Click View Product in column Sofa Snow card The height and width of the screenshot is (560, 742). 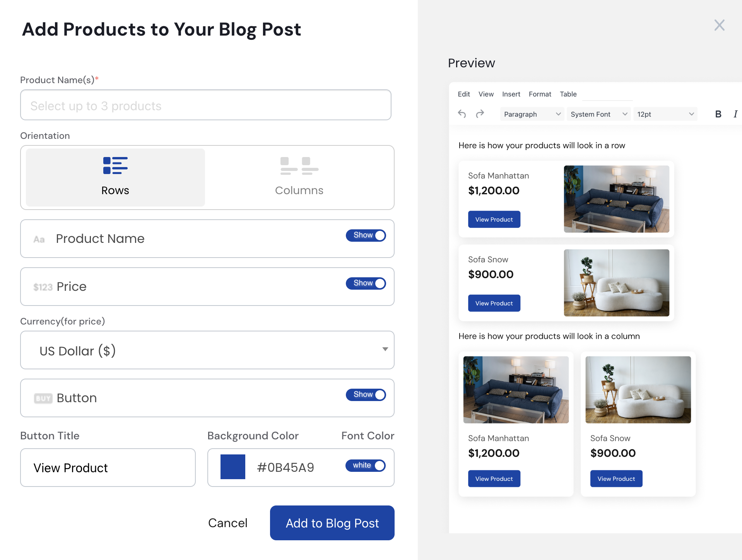click(616, 479)
